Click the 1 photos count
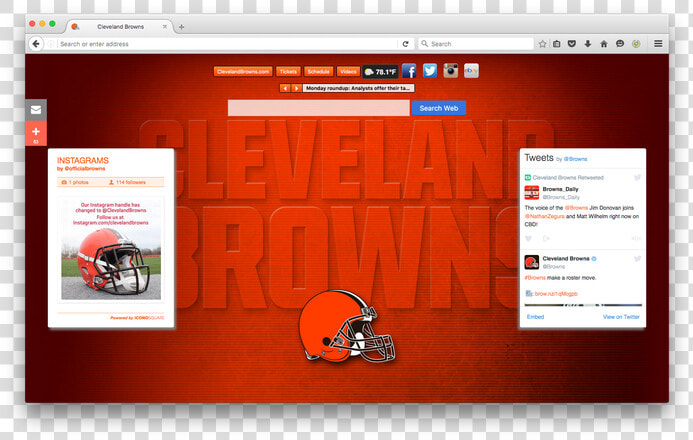Image resolution: width=693 pixels, height=440 pixels. (x=75, y=182)
